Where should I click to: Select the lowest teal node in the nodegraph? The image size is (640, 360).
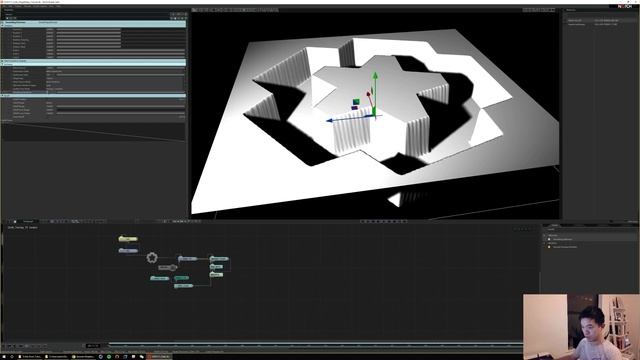click(183, 286)
